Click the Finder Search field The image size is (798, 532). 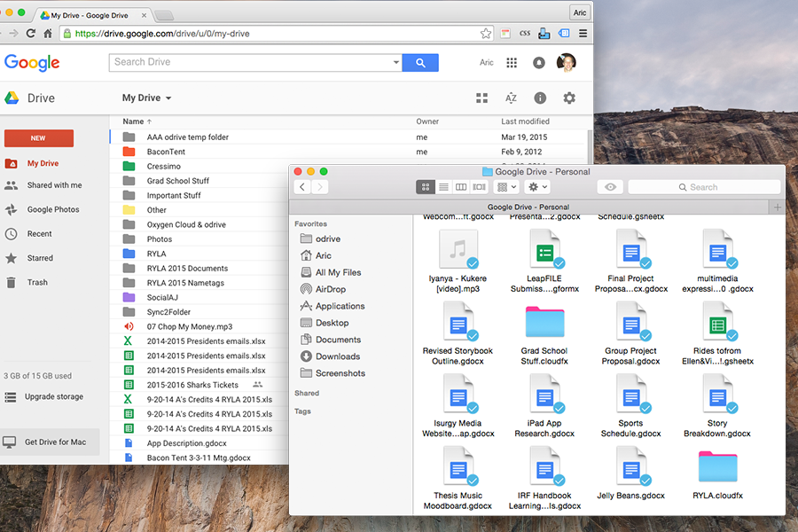tap(704, 187)
